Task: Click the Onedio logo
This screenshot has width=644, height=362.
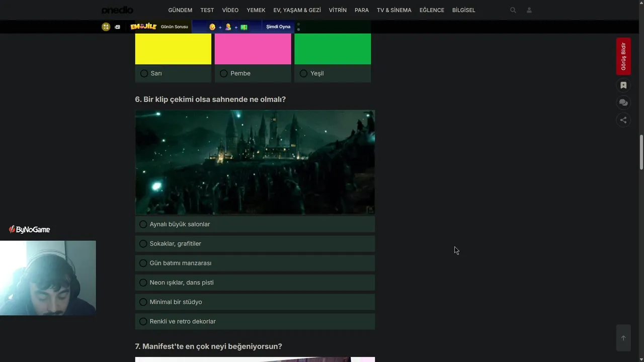Action: tap(117, 10)
